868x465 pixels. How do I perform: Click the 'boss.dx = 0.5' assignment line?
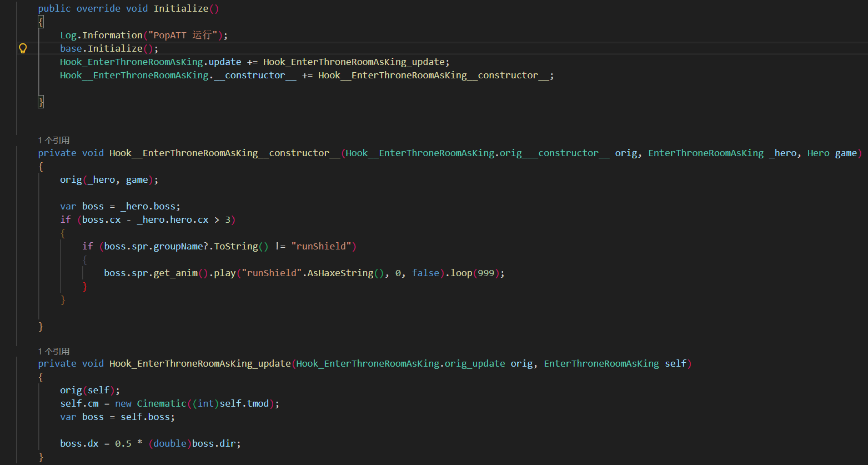(151, 443)
